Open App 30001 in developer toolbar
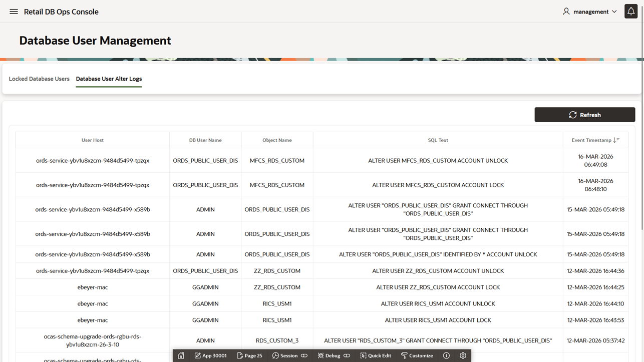 click(x=210, y=355)
